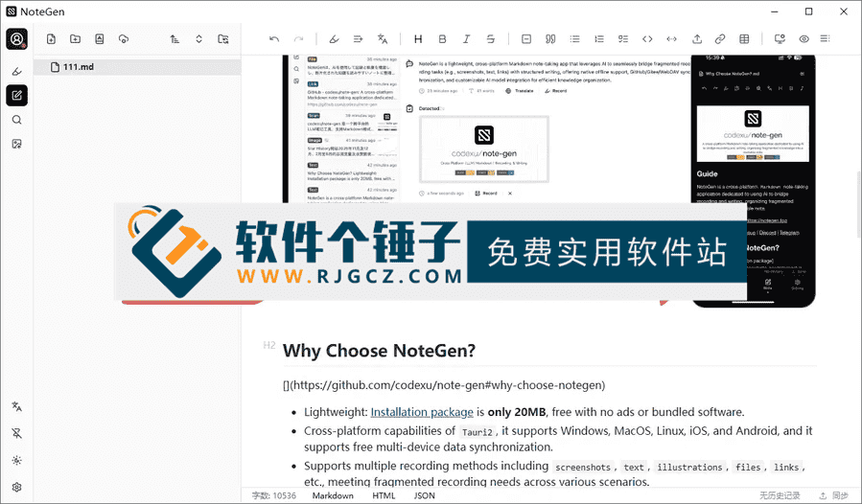Insert a code block
Screen dimensions: 862x504
[x=647, y=39]
